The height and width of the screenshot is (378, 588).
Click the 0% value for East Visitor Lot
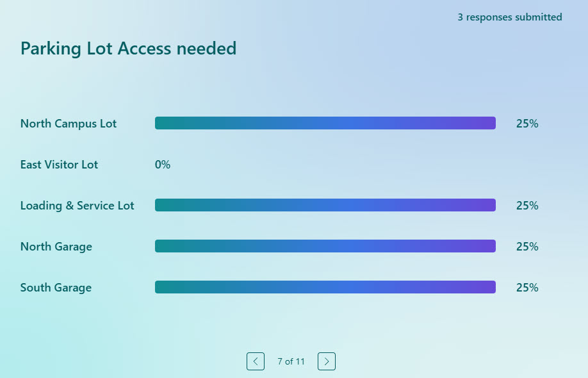[162, 165]
